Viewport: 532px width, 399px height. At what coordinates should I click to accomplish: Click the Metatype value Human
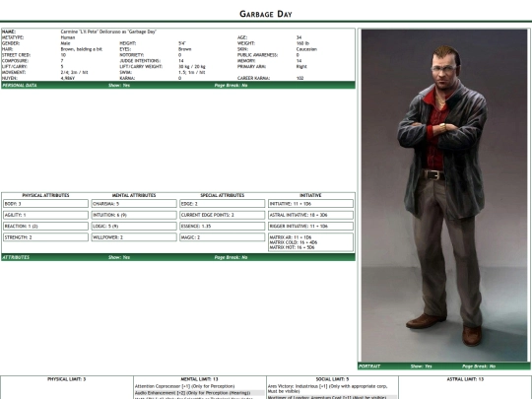tap(68, 37)
